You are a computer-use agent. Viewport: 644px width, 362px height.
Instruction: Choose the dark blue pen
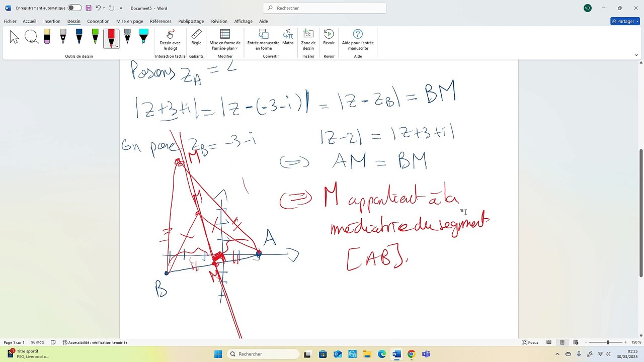[x=79, y=37]
